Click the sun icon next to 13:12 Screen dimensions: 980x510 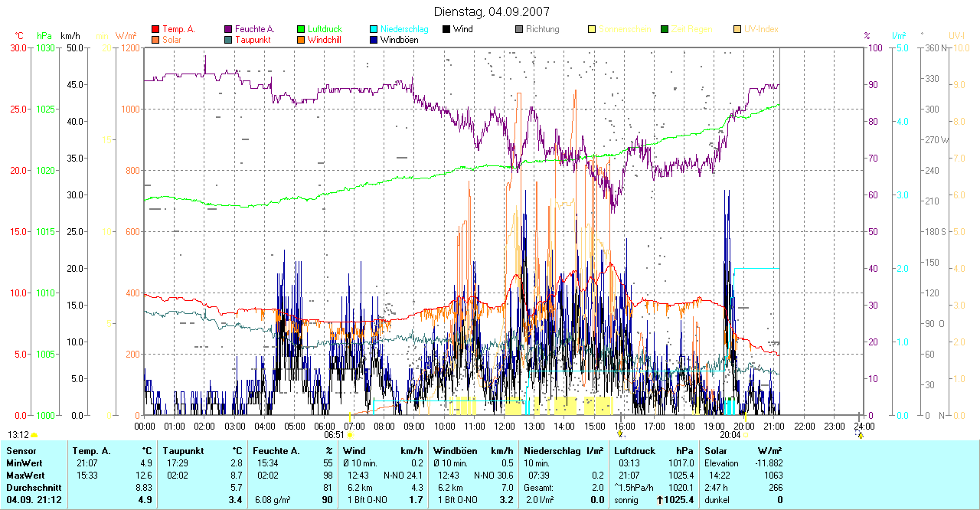[34, 435]
